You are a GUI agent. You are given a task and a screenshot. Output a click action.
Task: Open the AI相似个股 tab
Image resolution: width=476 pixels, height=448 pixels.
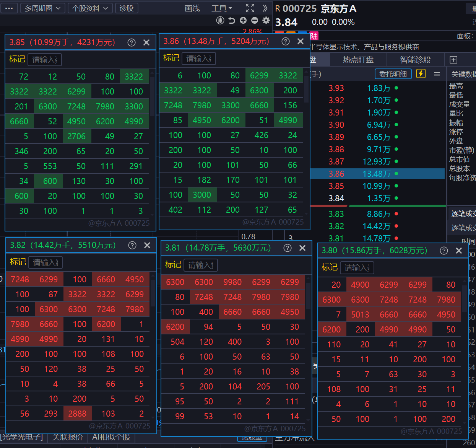tap(112, 437)
